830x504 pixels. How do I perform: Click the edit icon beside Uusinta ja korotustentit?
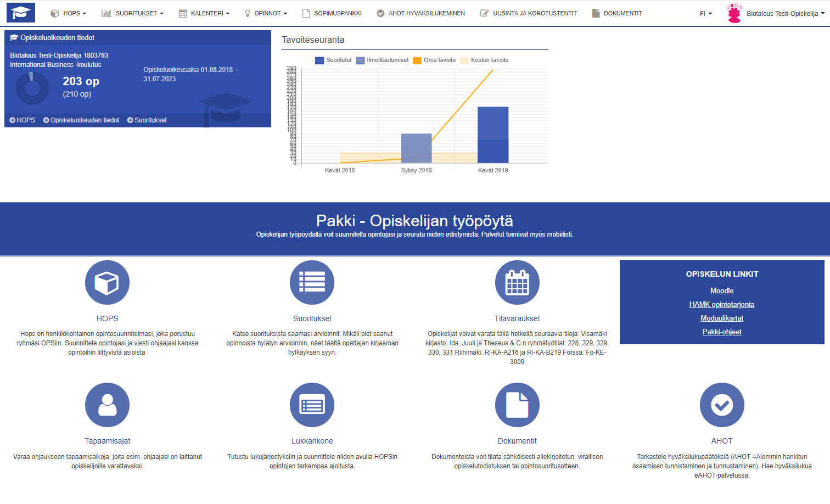pyautogui.click(x=485, y=13)
